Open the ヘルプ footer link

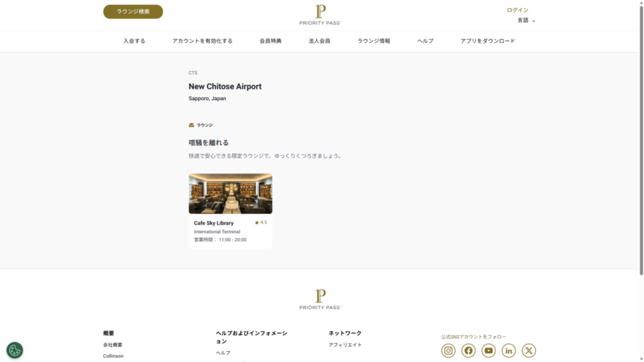coord(223,353)
